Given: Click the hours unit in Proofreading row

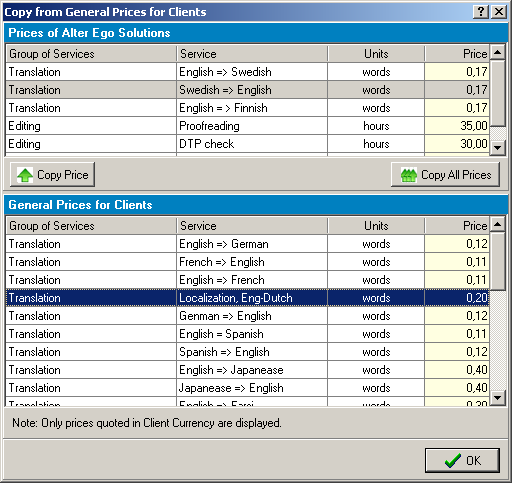Looking at the screenshot, I should [x=376, y=126].
